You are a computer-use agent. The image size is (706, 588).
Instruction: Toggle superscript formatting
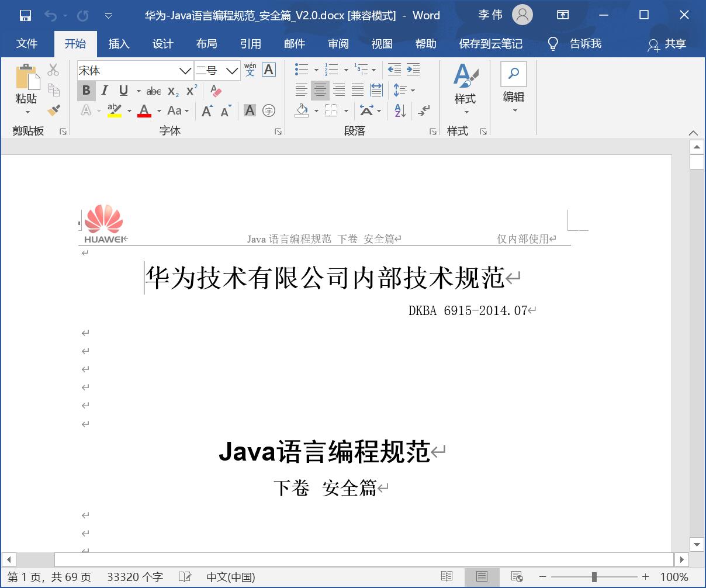pos(192,91)
